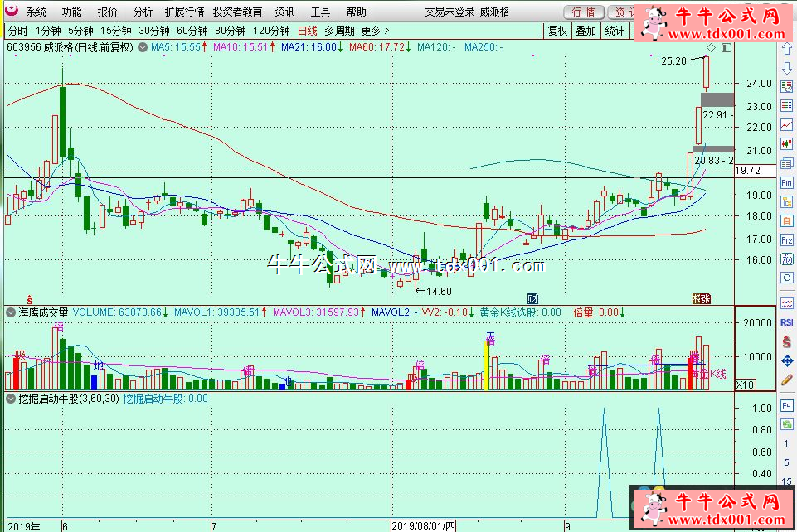The width and height of the screenshot is (797, 532).
Task: Open the 分析 menu
Action: pos(143,11)
